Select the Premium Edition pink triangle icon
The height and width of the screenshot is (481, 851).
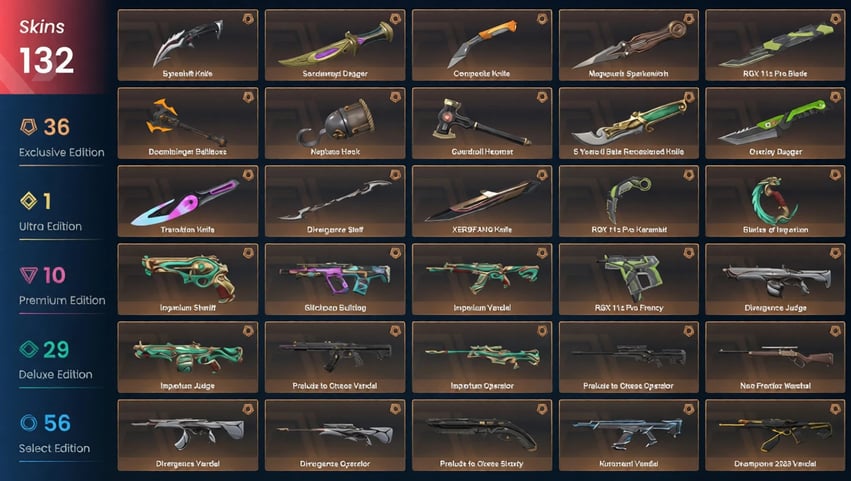pos(28,275)
